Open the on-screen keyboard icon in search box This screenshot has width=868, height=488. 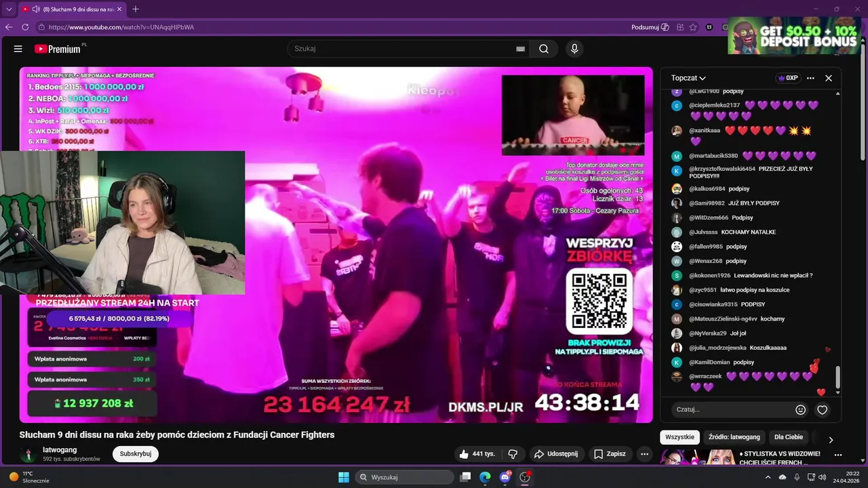coord(520,49)
